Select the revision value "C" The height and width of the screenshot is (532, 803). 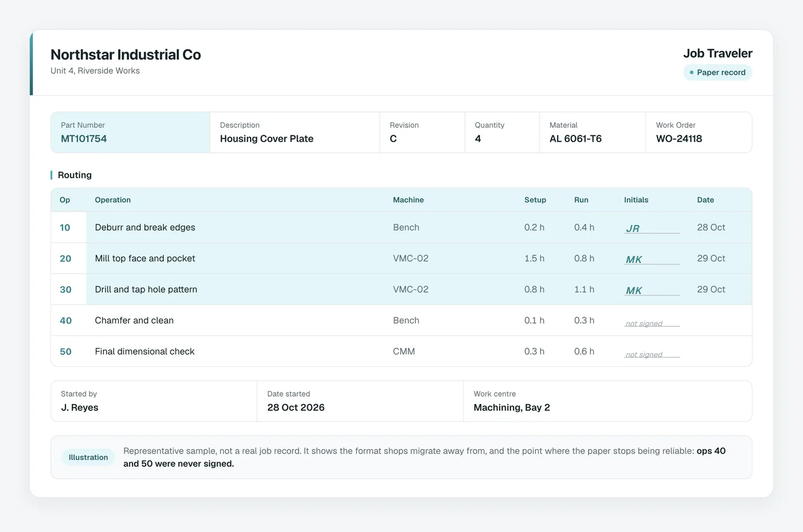coord(393,139)
